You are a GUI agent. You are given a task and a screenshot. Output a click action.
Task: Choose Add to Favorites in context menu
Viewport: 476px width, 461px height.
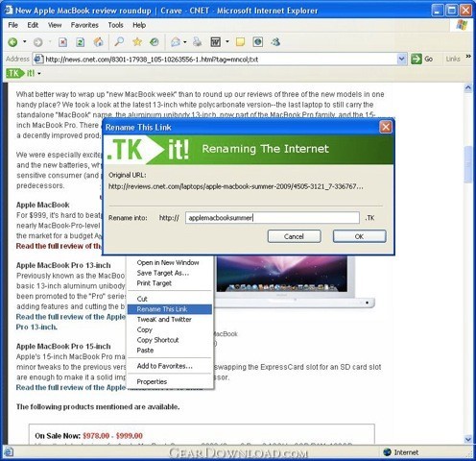tap(170, 366)
